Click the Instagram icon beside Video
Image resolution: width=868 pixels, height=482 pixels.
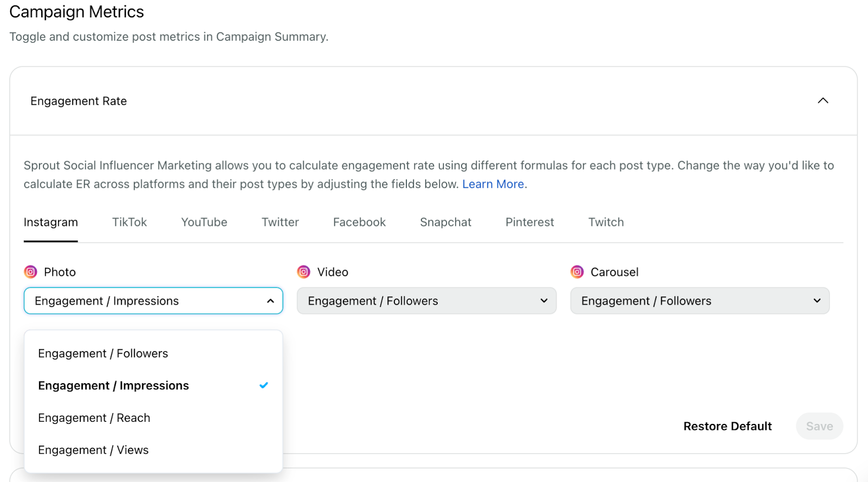click(x=304, y=271)
